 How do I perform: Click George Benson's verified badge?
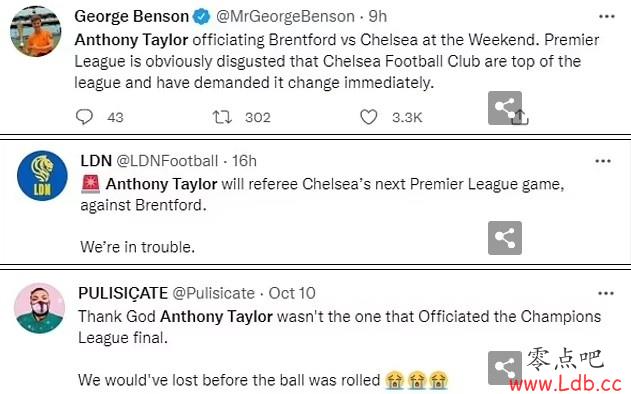coord(202,17)
